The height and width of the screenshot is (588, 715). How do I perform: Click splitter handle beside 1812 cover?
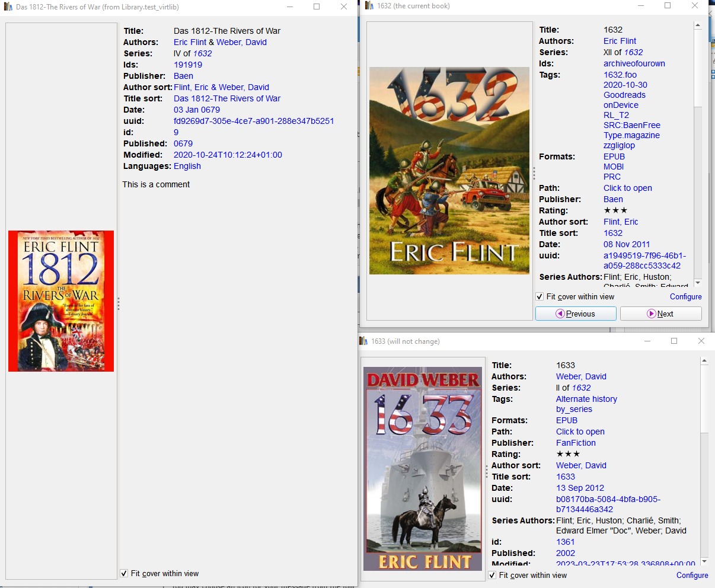(x=119, y=303)
